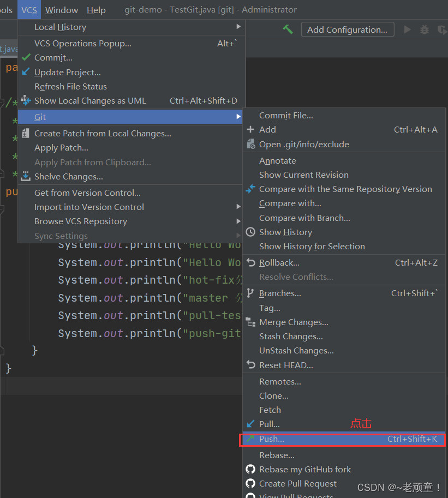Select Fetch in Git submenu
The height and width of the screenshot is (498, 448).
(344, 410)
